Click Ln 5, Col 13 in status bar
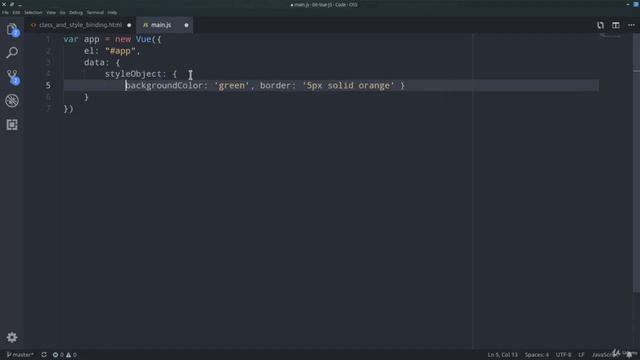 502,355
